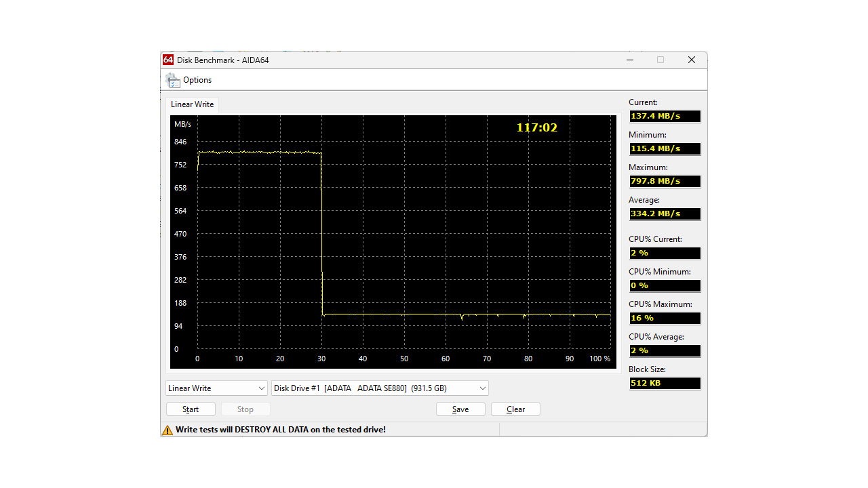Image resolution: width=868 pixels, height=488 pixels.
Task: Open the Options menu label
Action: coord(197,80)
